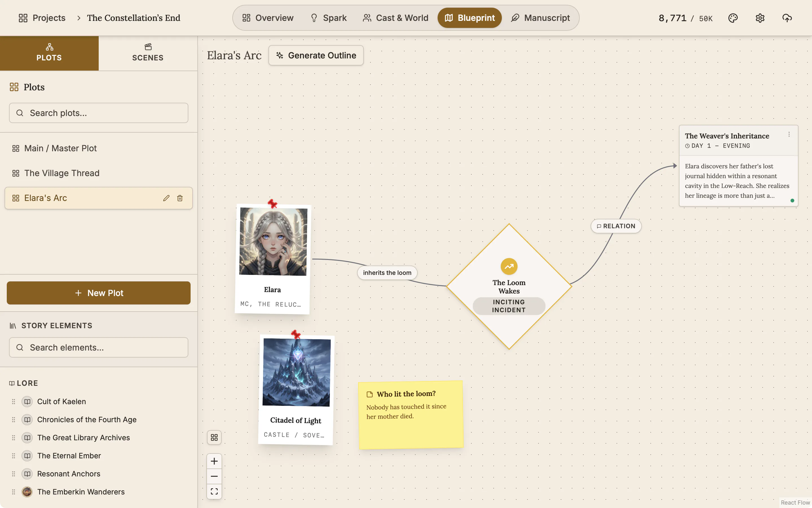Select the Citadel of Light card
This screenshot has width=812, height=508.
(x=296, y=390)
